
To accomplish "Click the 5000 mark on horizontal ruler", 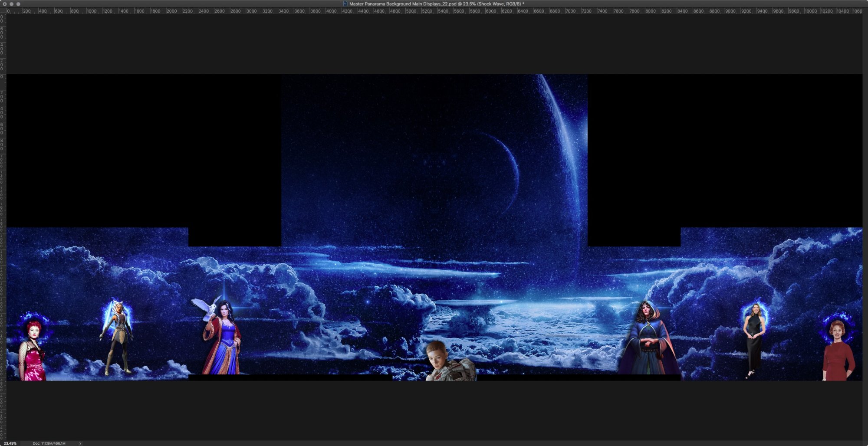I will click(x=411, y=11).
